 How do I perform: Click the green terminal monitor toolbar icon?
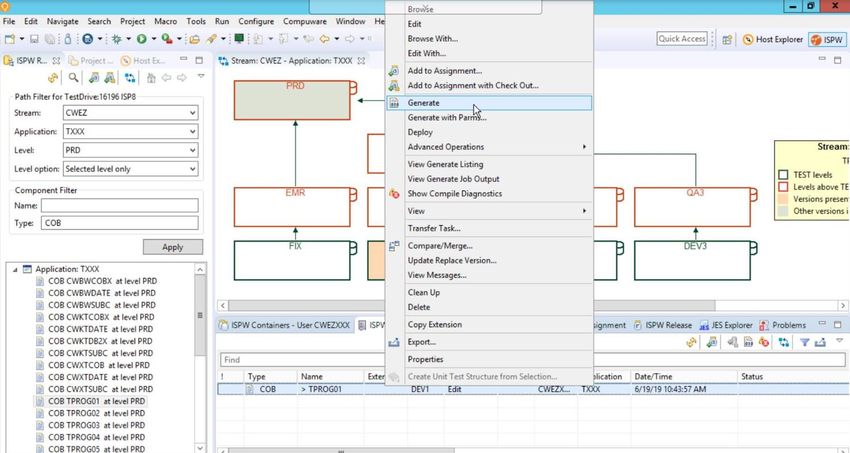pyautogui.click(x=239, y=39)
